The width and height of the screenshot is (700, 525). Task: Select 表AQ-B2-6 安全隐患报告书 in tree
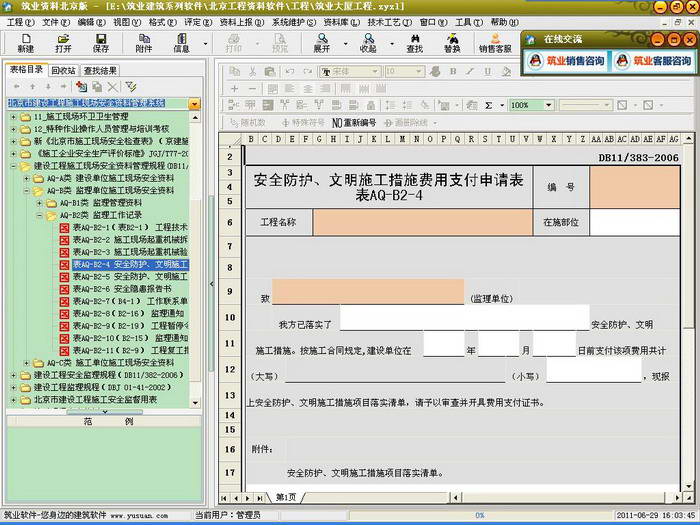point(122,289)
